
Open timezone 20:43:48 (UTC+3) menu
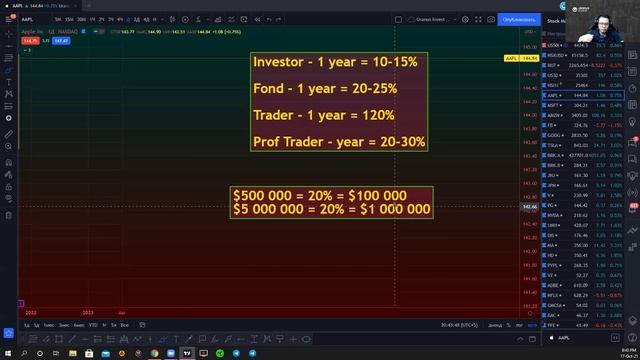[459, 325]
